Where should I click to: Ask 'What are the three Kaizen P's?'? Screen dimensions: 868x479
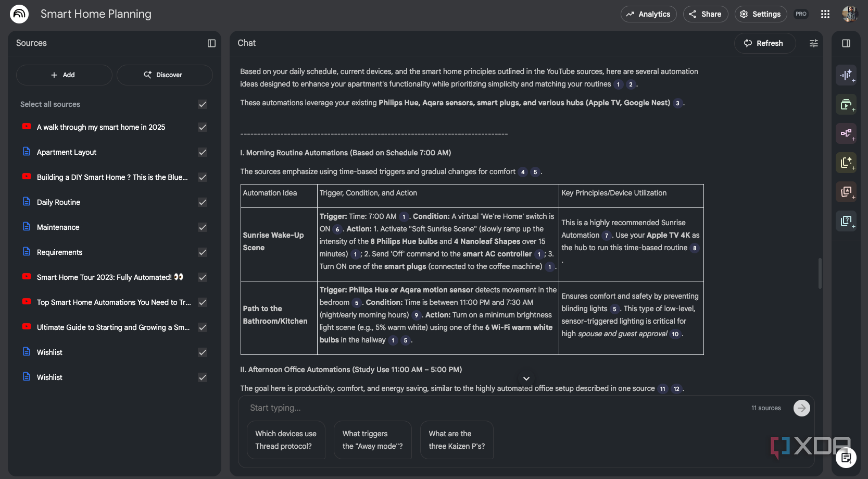pyautogui.click(x=457, y=440)
